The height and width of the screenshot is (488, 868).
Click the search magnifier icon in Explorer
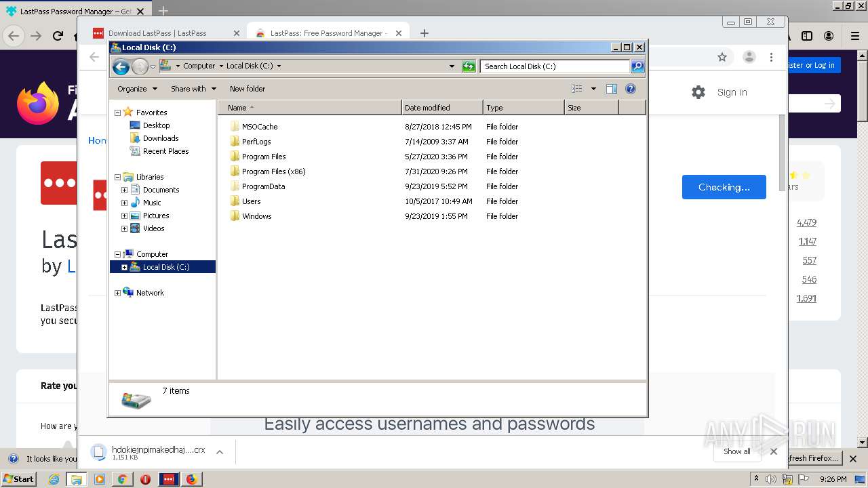click(x=637, y=66)
